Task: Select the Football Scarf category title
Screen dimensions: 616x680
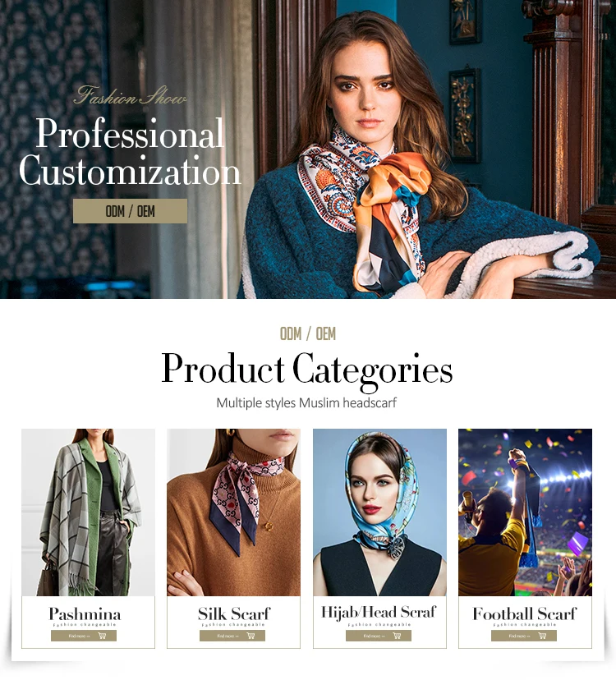Action: coord(525,614)
